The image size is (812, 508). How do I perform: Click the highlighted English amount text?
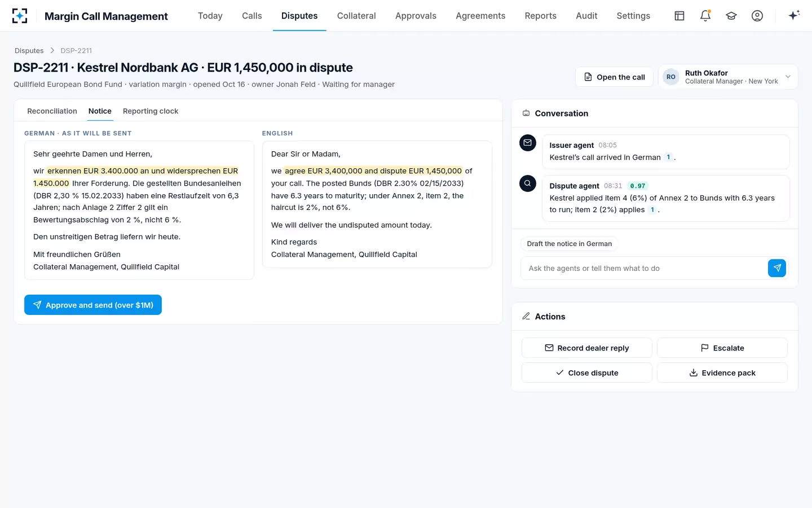pos(373,171)
